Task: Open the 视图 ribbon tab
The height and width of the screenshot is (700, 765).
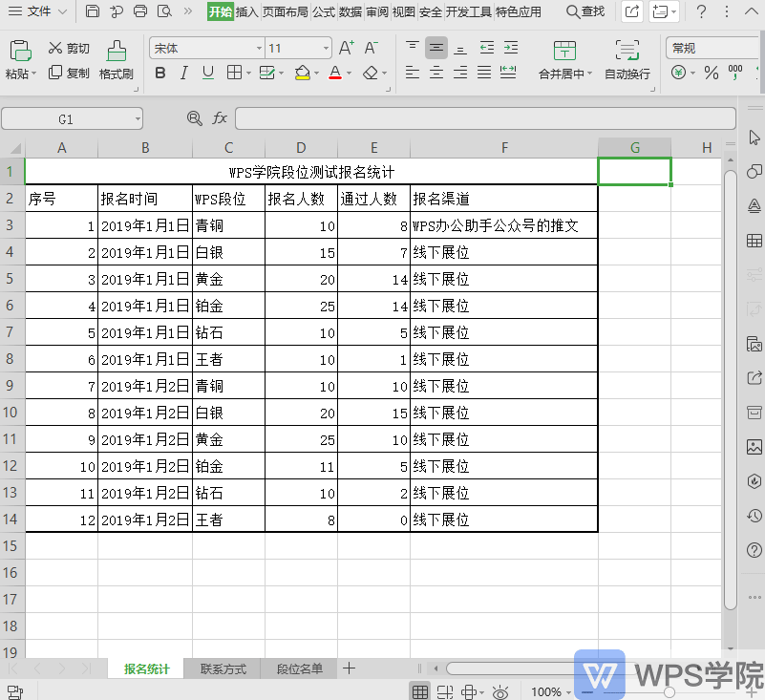Action: pos(403,11)
